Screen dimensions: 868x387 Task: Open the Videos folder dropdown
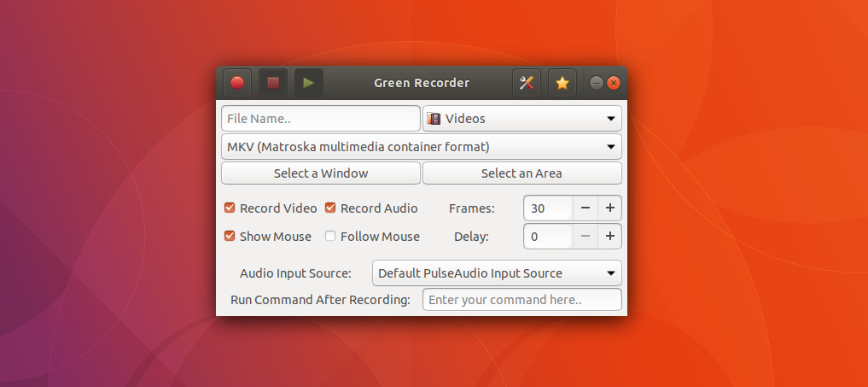[x=522, y=119]
